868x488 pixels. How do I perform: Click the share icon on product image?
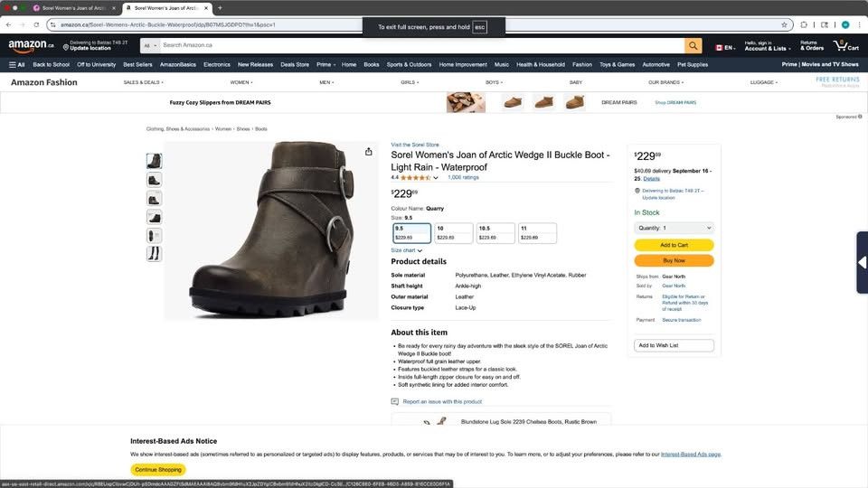pos(368,152)
